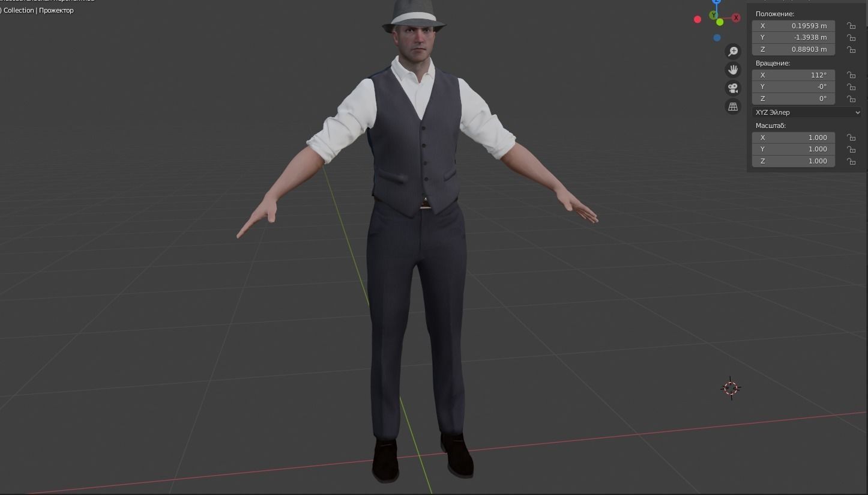This screenshot has width=868, height=495.
Task: Lock the Вращение Y value
Action: click(851, 87)
